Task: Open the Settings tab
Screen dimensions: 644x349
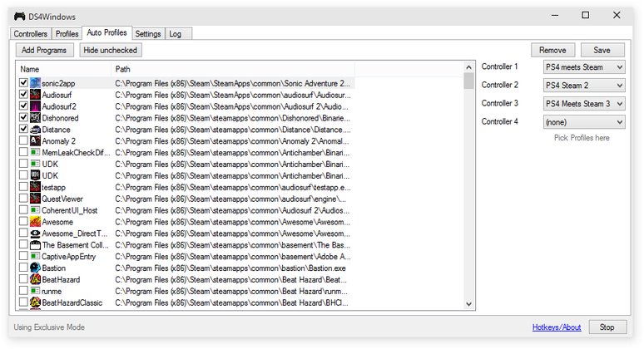Action: [x=148, y=33]
